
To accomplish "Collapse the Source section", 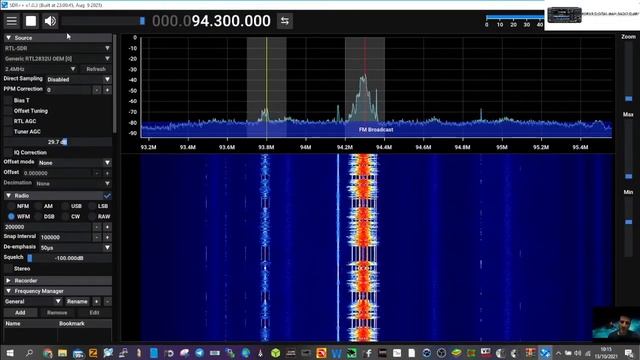I will click(57, 38).
